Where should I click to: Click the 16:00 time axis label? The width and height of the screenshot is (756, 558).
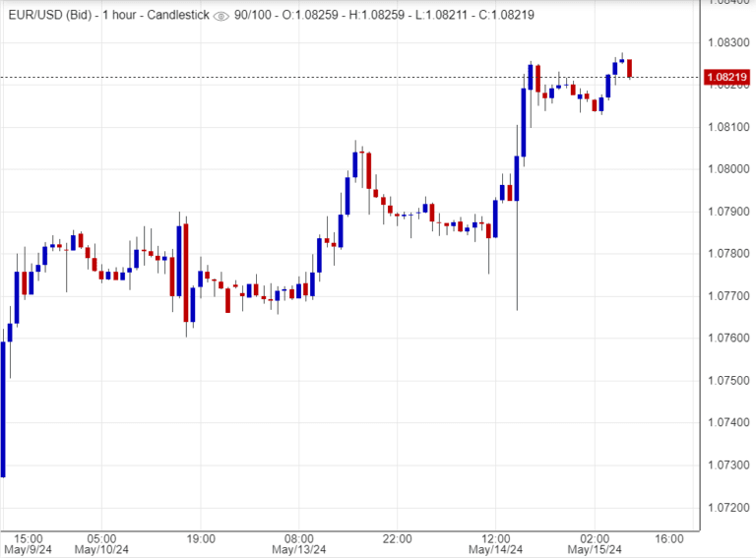669,539
